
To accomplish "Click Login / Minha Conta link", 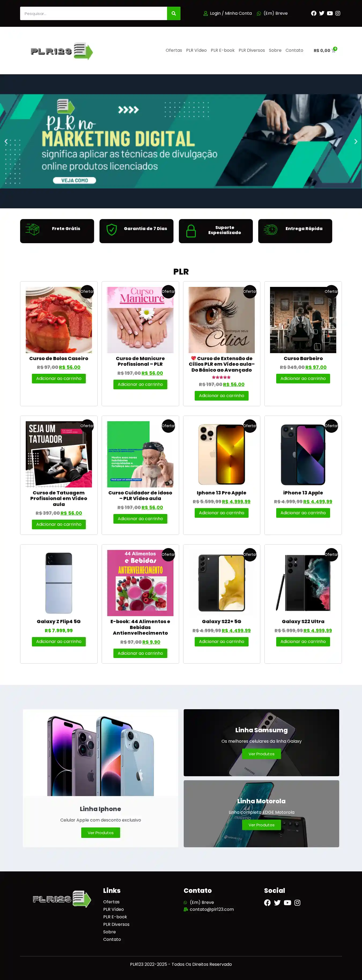I will [228, 13].
